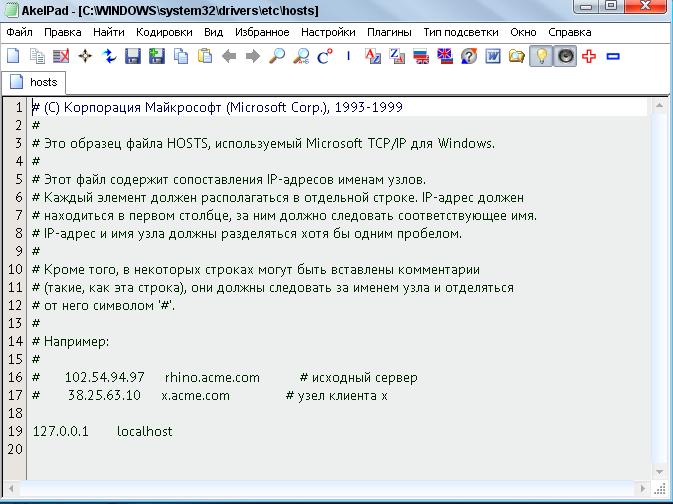Click the vertical scrollbar down arrow
Image resolution: width=673 pixels, height=504 pixels.
pyautogui.click(x=659, y=472)
